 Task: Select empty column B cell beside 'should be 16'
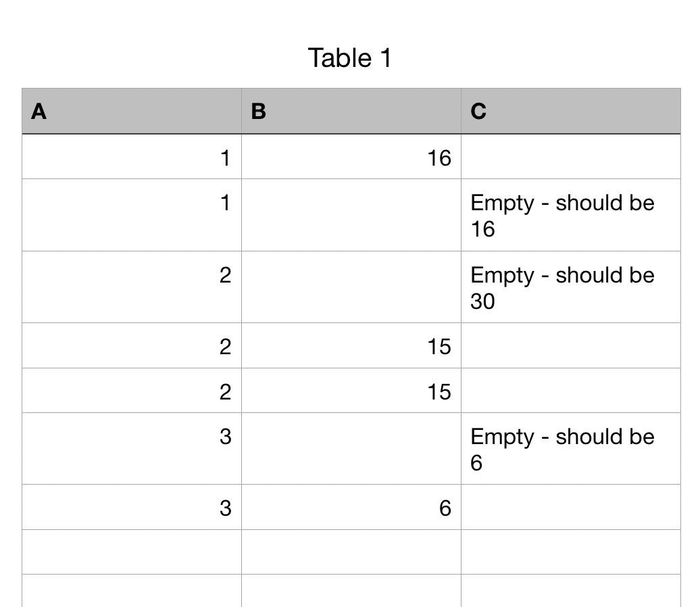(351, 215)
